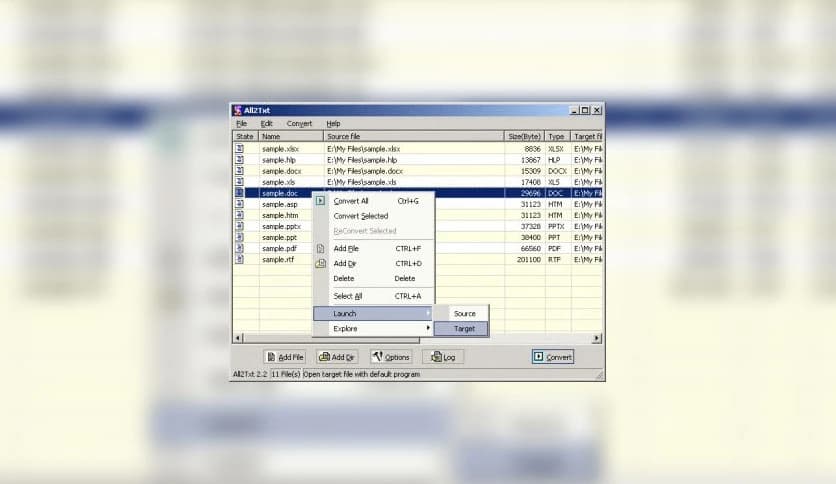Pick Source from the Launch submenu
The height and width of the screenshot is (484, 836).
[x=462, y=313]
